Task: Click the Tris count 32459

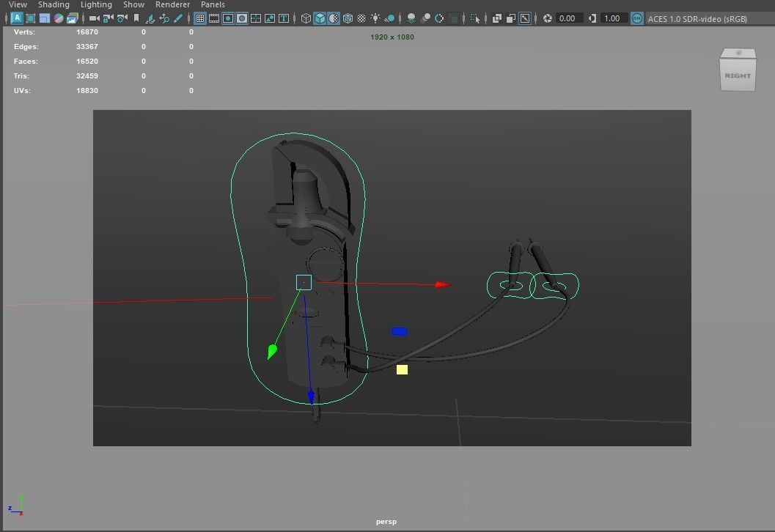Action: coord(87,75)
